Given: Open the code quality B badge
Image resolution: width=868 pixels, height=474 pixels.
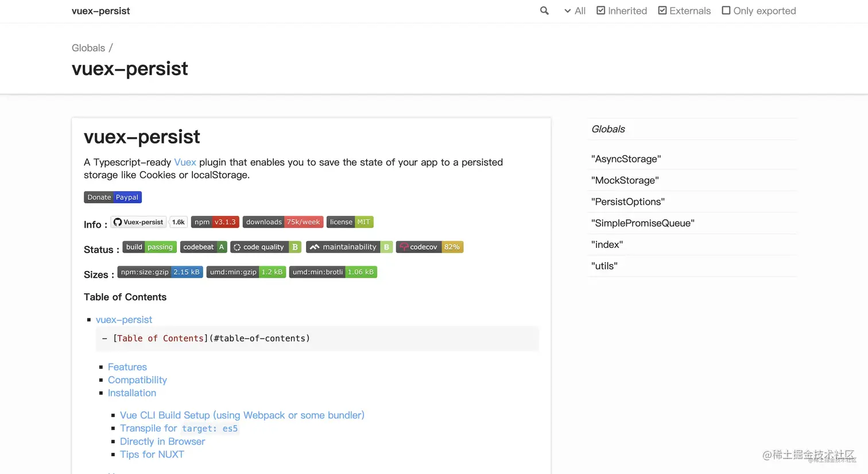Looking at the screenshot, I should [x=266, y=247].
